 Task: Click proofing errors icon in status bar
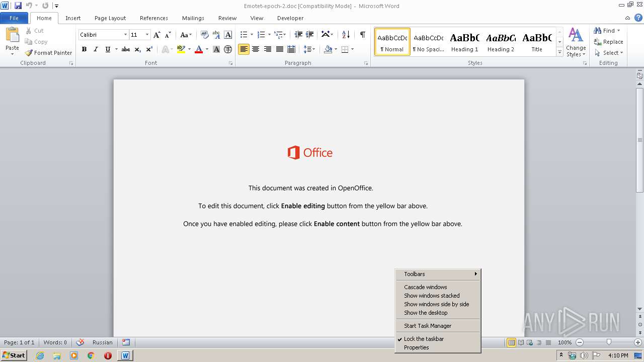click(80, 342)
